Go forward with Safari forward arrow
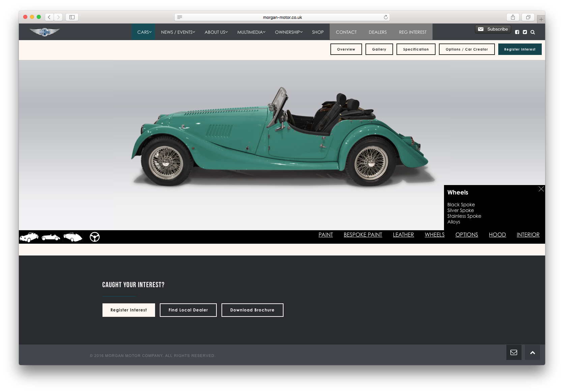This screenshot has width=564, height=392. pyautogui.click(x=58, y=17)
